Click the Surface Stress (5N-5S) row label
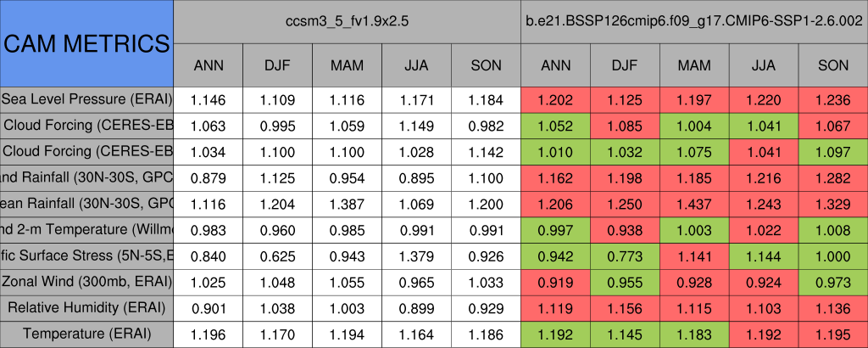Screen dimensions: 868x348 click(86, 255)
